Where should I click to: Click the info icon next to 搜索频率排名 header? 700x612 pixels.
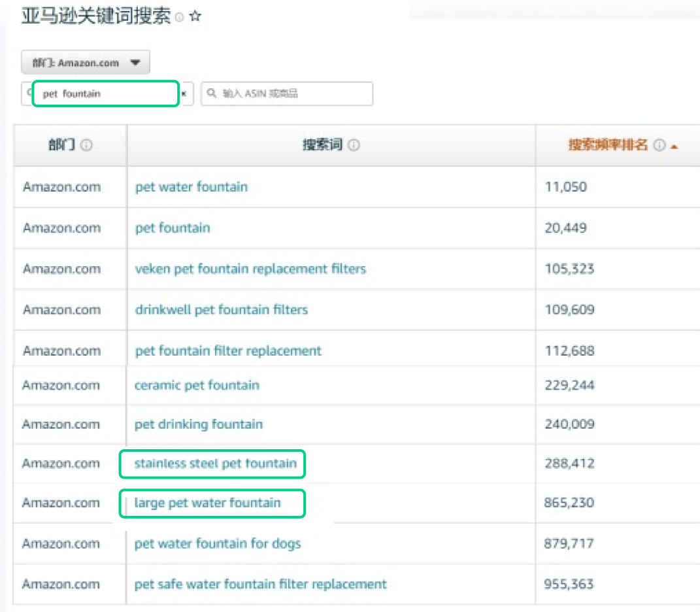click(x=659, y=145)
